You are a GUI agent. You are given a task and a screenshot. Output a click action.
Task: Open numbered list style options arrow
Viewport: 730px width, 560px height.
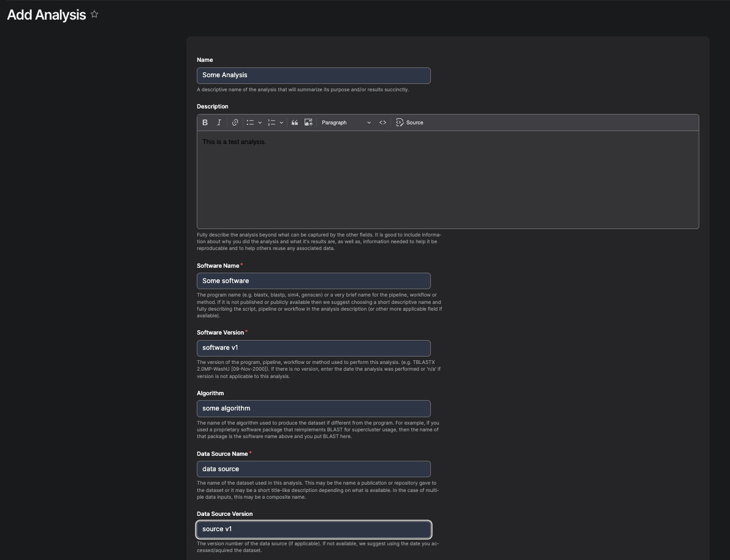click(x=281, y=123)
